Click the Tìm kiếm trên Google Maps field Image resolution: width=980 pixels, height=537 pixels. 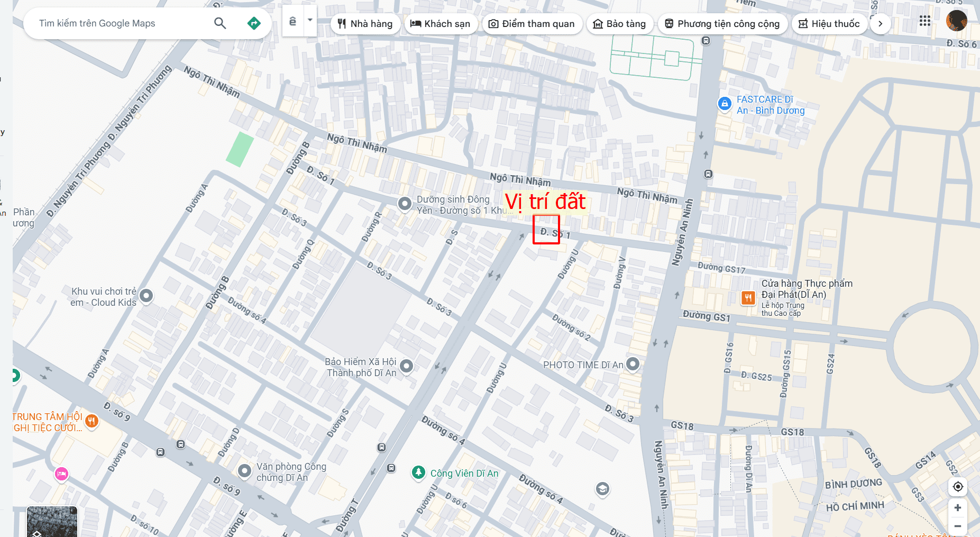[122, 23]
